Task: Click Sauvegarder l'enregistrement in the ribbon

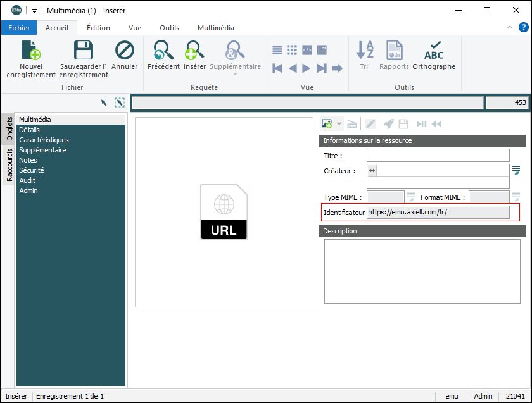Action: (84, 51)
